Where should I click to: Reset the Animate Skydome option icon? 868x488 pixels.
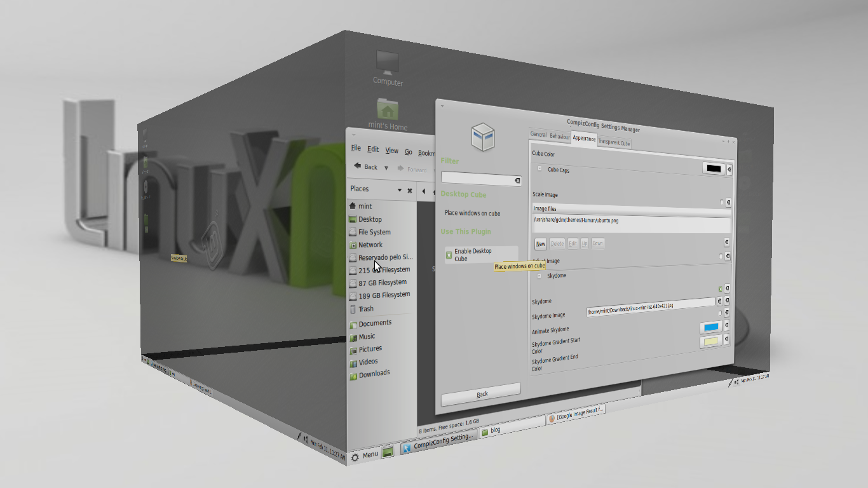pyautogui.click(x=726, y=313)
